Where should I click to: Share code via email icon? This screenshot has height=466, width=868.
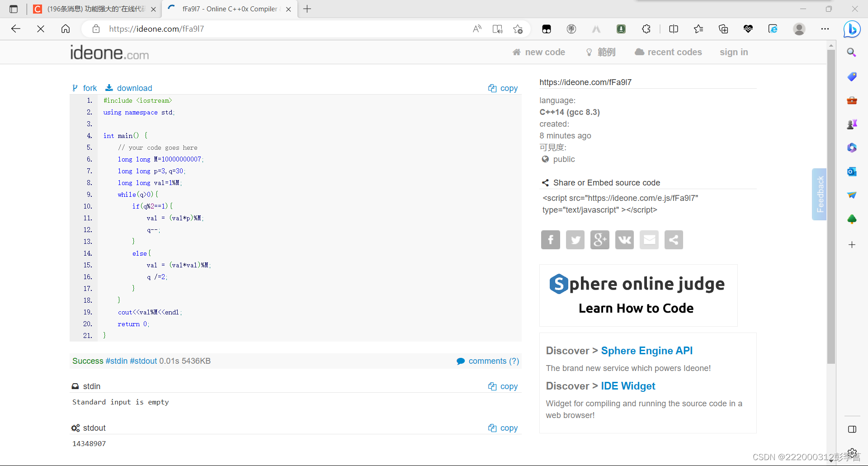coord(649,240)
